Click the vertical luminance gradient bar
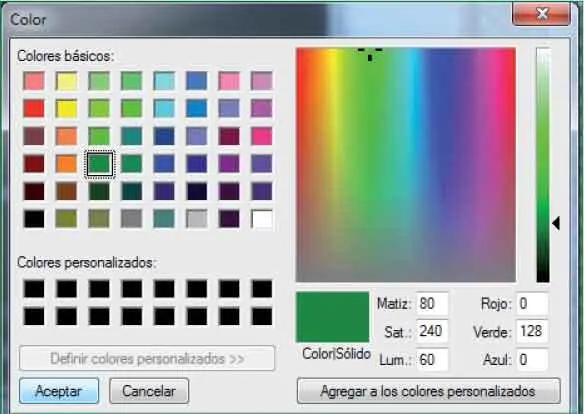This screenshot has width=584, height=414. tap(543, 165)
